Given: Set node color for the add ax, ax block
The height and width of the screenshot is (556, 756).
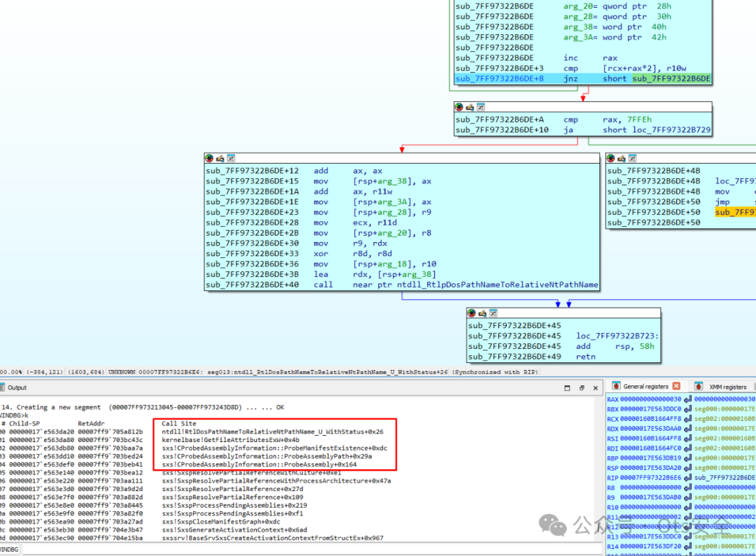Looking at the screenshot, I should click(x=209, y=158).
